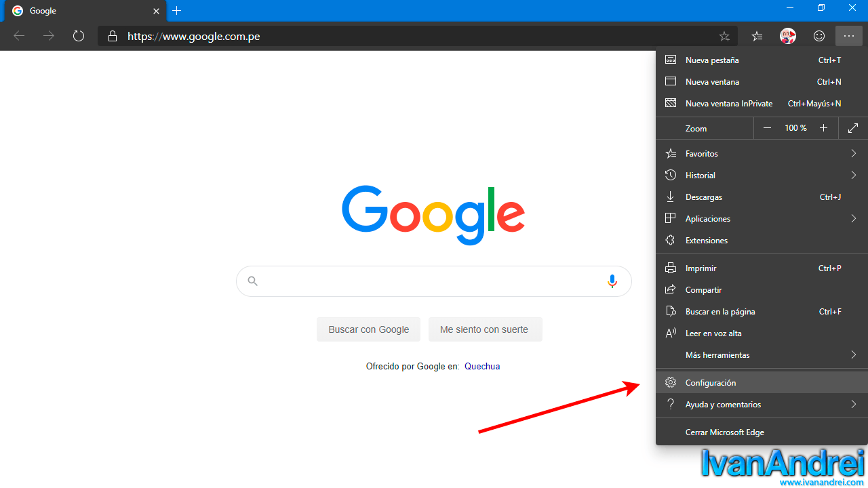868x488 pixels.
Task: Click the browser back arrow
Action: click(19, 36)
